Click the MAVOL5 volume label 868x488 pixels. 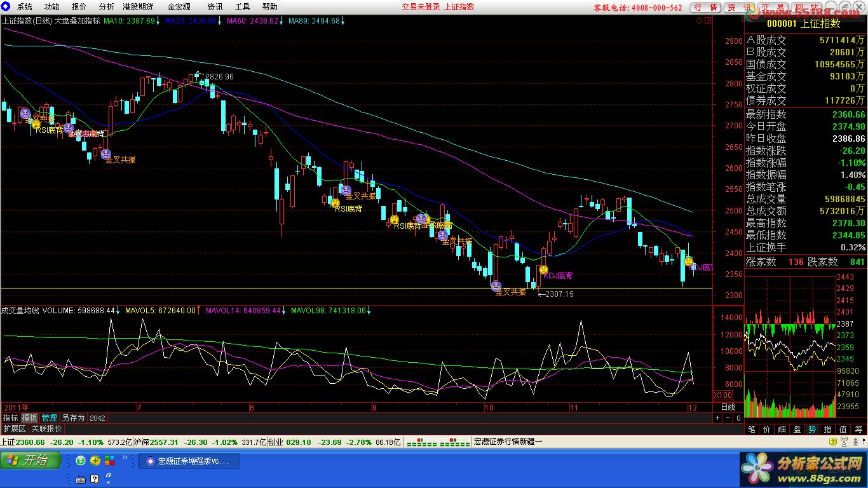(x=162, y=311)
